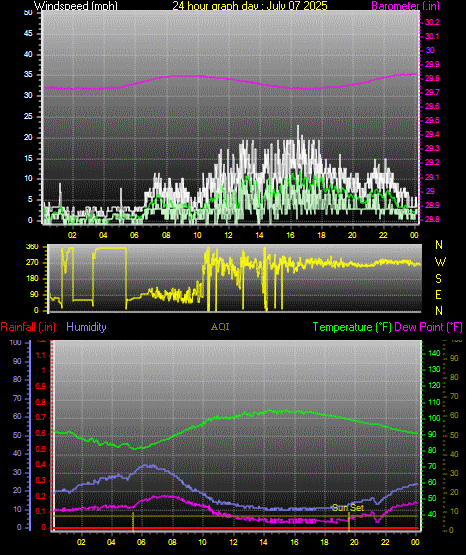Click the tallest wind gust peak near 16:30
Image resolution: width=466 pixels, height=555 pixels.
coord(298,127)
